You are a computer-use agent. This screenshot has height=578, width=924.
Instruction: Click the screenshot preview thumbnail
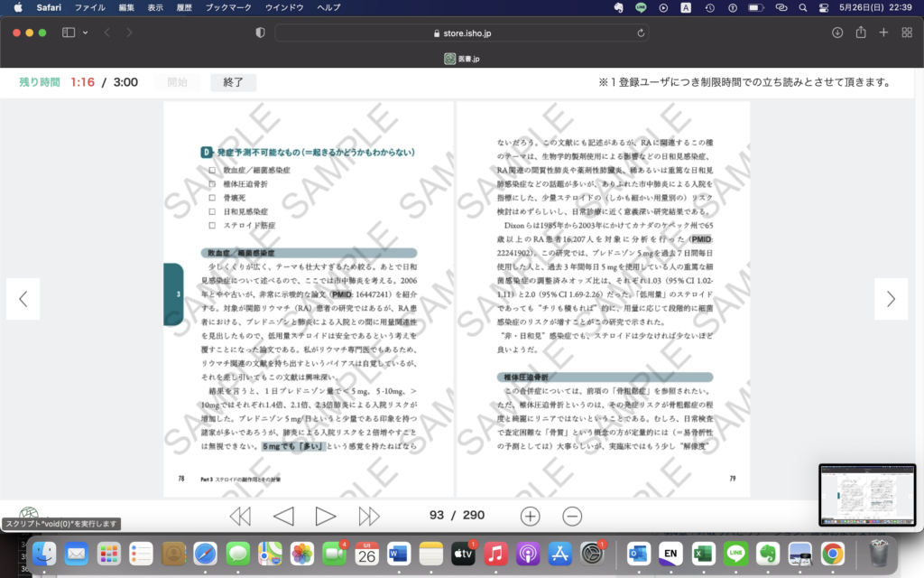866,495
